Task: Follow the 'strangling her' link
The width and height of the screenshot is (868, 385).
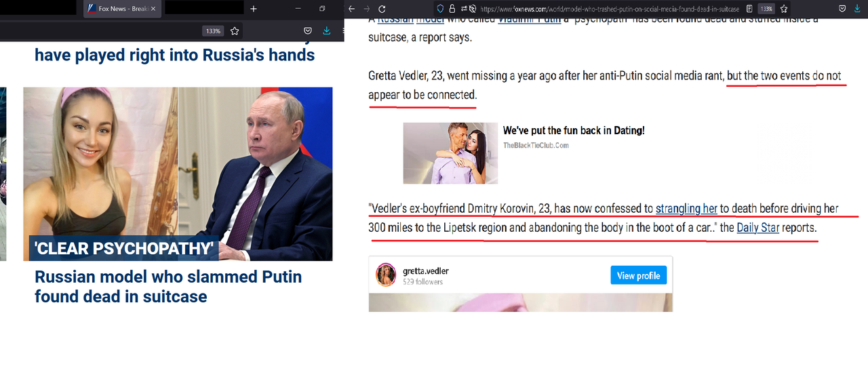Action: pos(686,209)
